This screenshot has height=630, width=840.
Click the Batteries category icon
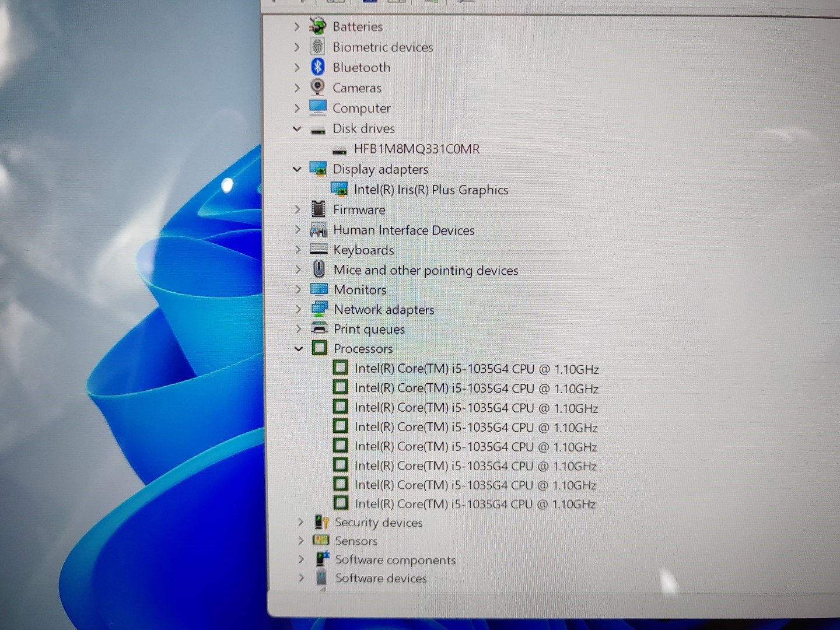[x=317, y=26]
